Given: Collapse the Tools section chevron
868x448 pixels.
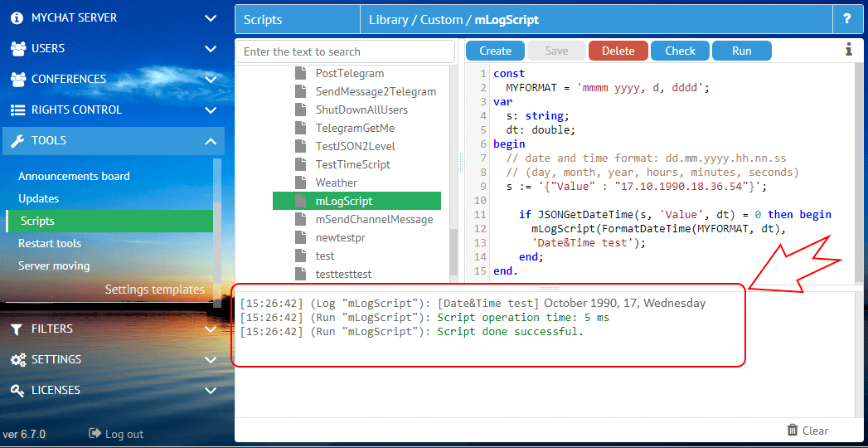Looking at the screenshot, I should (210, 141).
